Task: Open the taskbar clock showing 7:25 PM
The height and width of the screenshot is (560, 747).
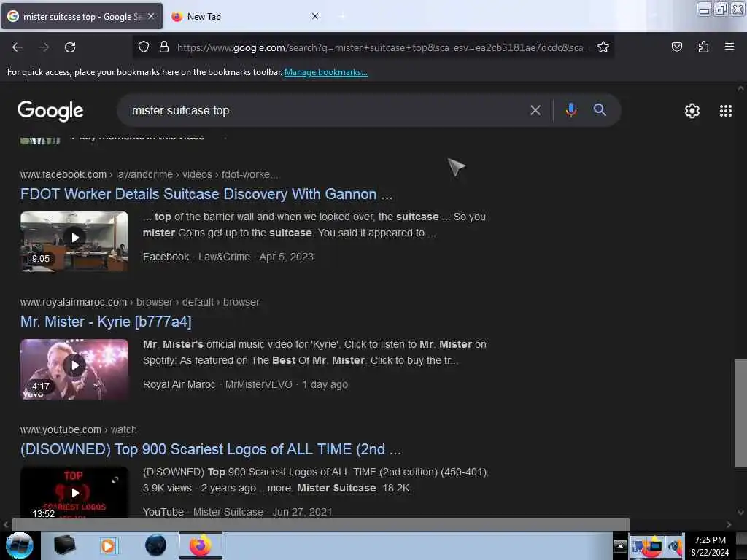Action: (710, 546)
